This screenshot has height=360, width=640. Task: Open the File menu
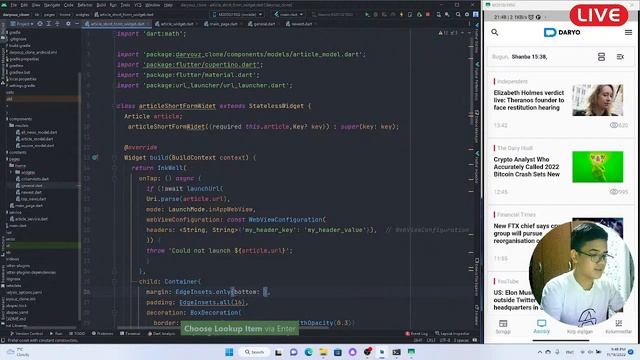coord(14,5)
